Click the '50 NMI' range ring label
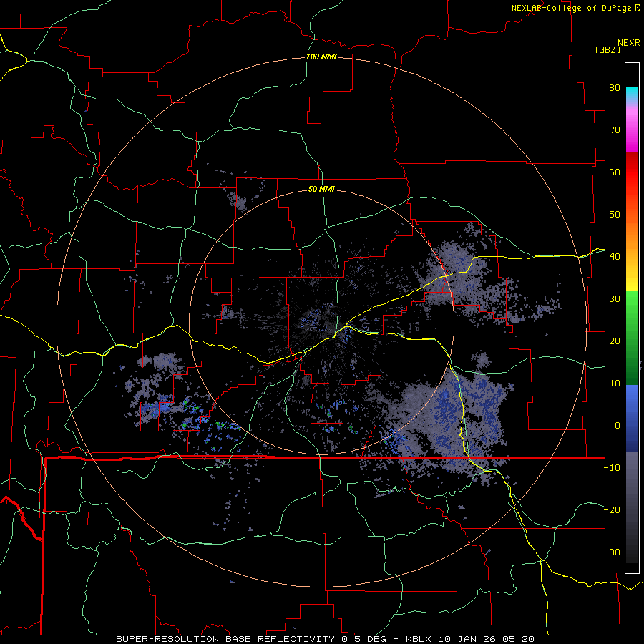This screenshot has width=644, height=644. click(x=321, y=189)
